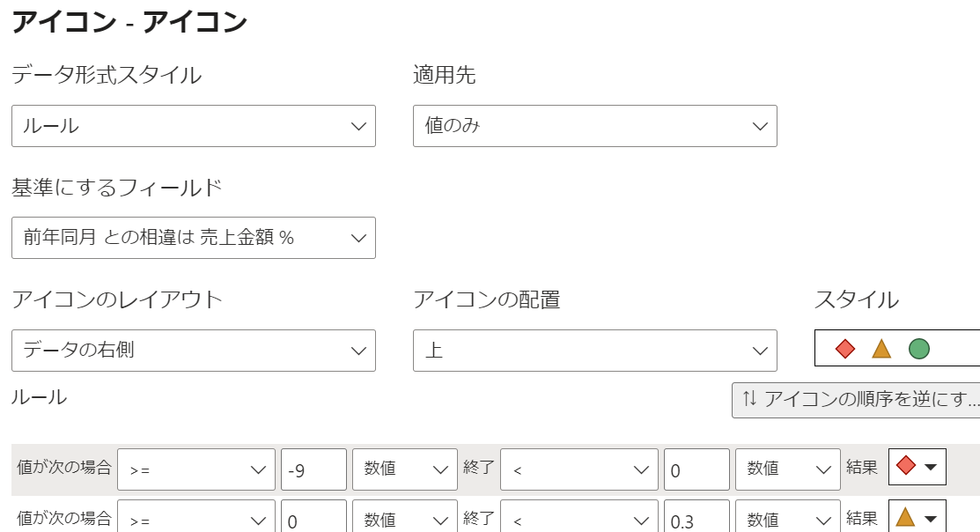Open first rule's right 数値 type dropdown

point(788,469)
